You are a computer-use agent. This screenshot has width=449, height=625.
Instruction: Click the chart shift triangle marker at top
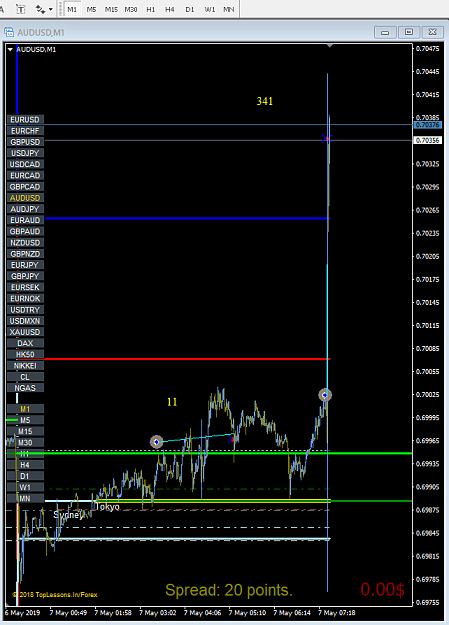coord(329,46)
